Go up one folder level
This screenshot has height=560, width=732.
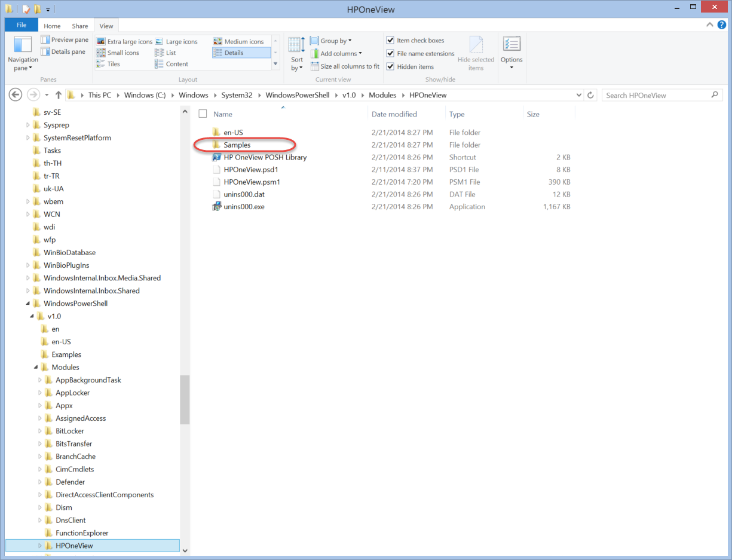[x=58, y=94]
